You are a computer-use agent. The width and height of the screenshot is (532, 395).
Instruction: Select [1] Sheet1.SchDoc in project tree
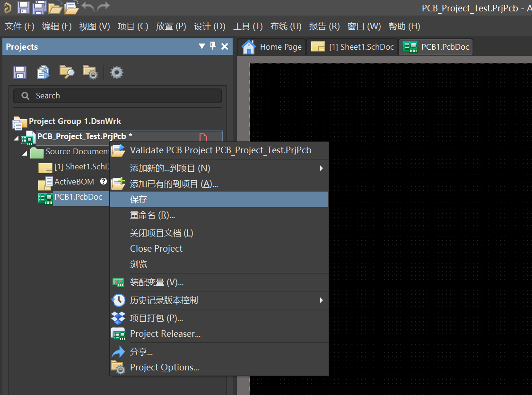pos(82,167)
